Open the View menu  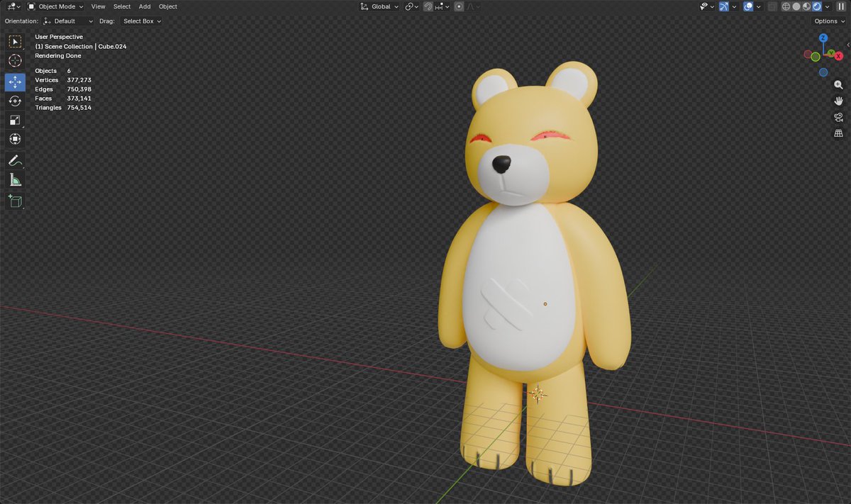[98, 6]
